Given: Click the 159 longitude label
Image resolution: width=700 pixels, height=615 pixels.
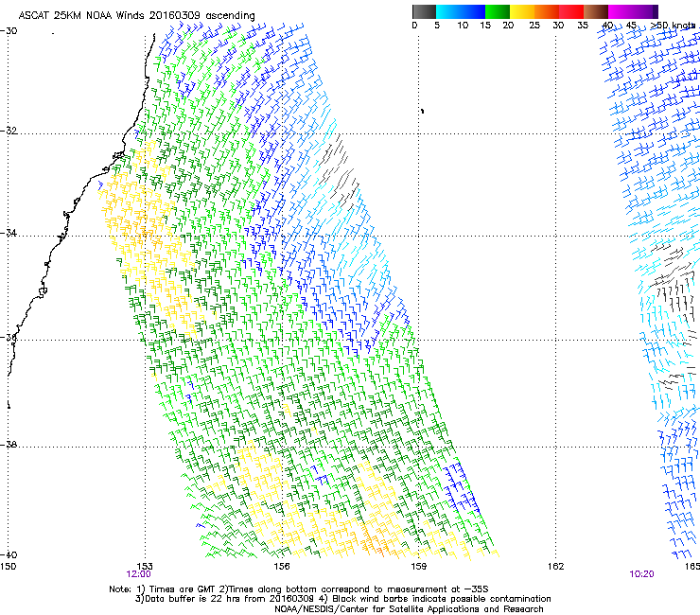Looking at the screenshot, I should coord(418,567).
